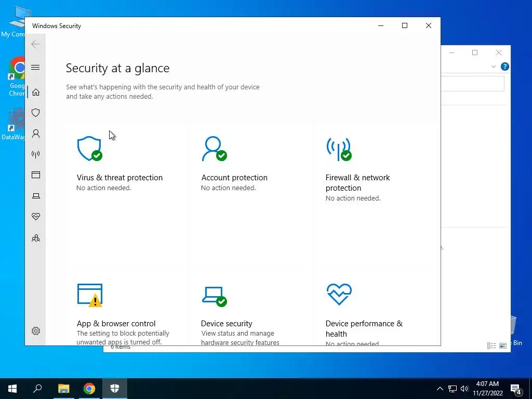This screenshot has height=399, width=532.
Task: Open the Firewall & network protection title
Action: click(357, 182)
